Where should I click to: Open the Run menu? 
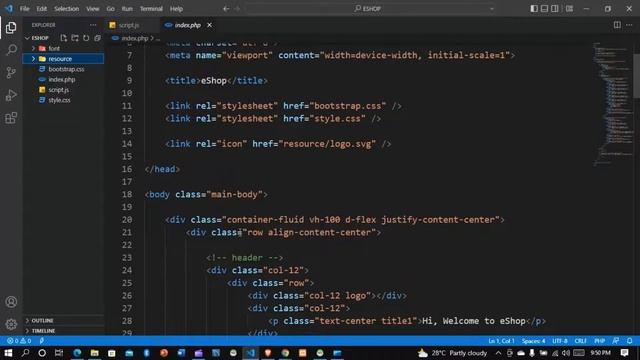coord(127,9)
